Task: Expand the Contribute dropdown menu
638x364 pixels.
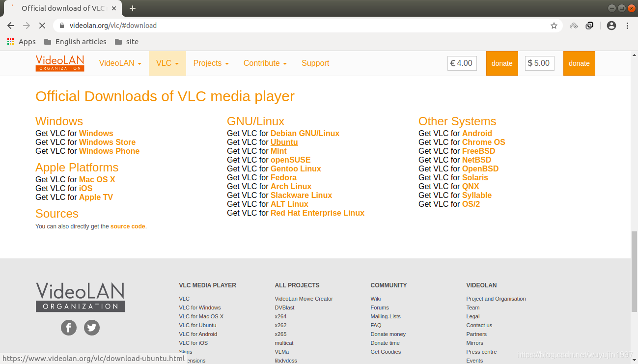Action: 265,63
